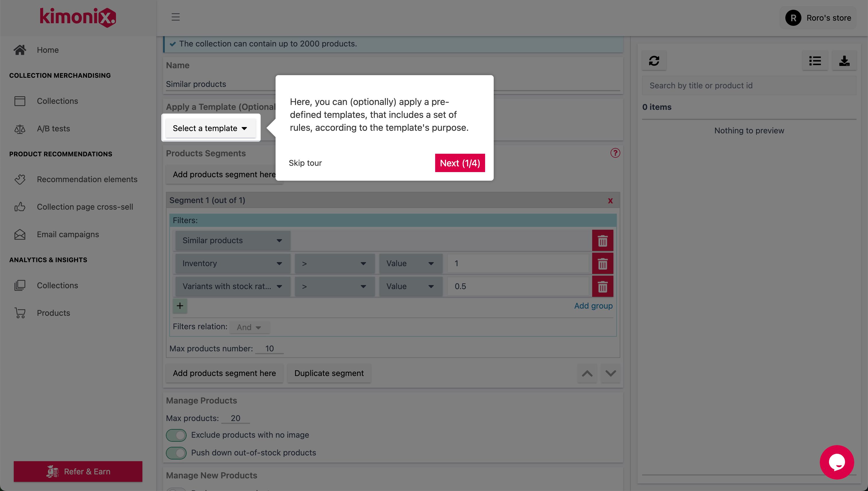Click the search by title field
868x491 pixels.
pos(749,85)
